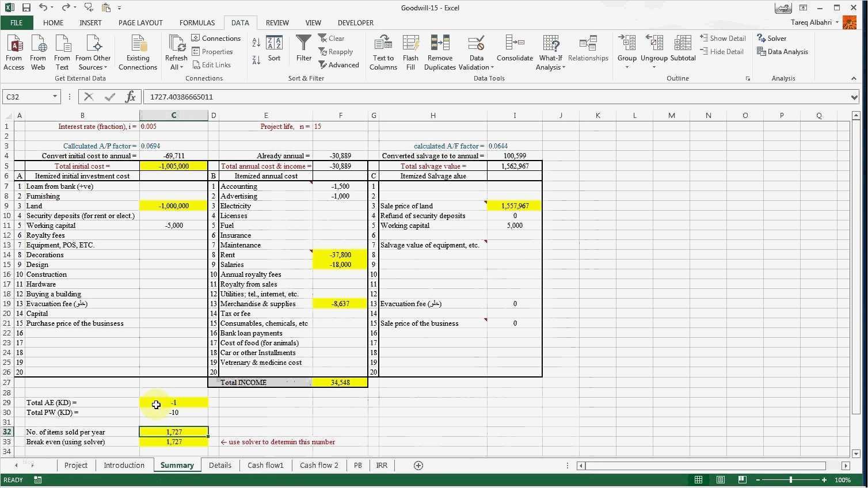Sort A to Z ascending

tap(256, 43)
